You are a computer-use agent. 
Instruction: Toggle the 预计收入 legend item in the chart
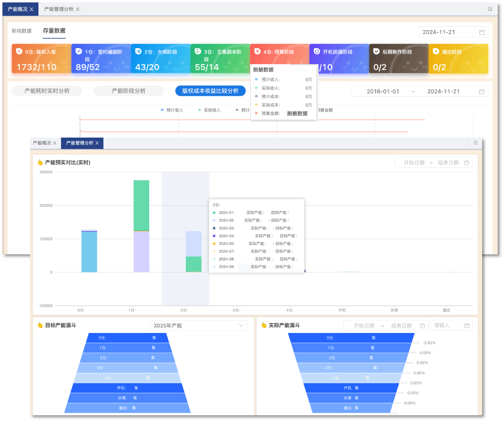click(172, 110)
